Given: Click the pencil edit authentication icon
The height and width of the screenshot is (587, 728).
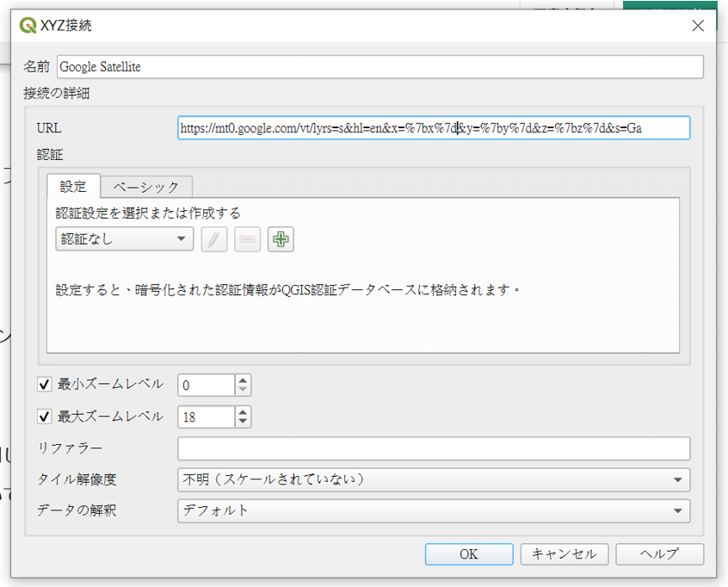Looking at the screenshot, I should (214, 239).
